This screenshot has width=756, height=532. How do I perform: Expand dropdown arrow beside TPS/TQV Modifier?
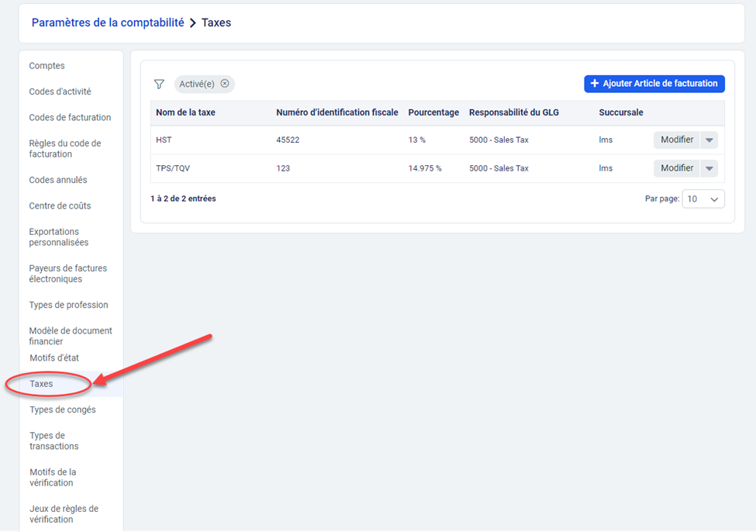[709, 168]
